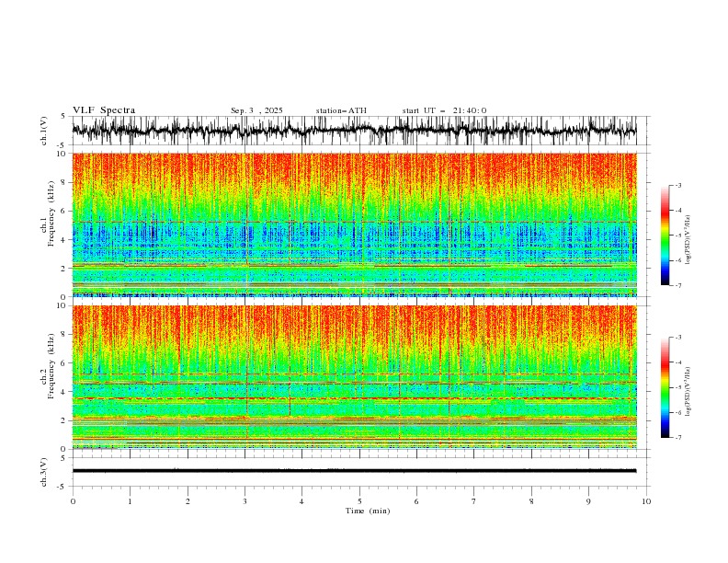Click the 'VLF Spectra' title text

click(104, 110)
